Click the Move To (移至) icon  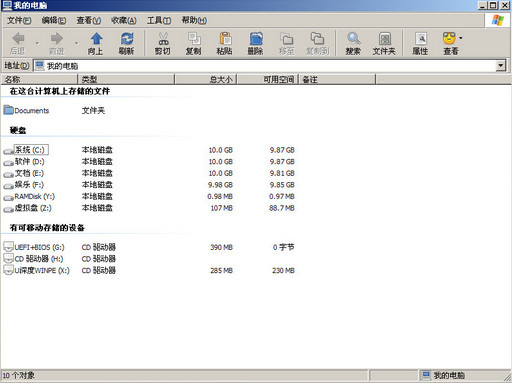click(x=287, y=39)
